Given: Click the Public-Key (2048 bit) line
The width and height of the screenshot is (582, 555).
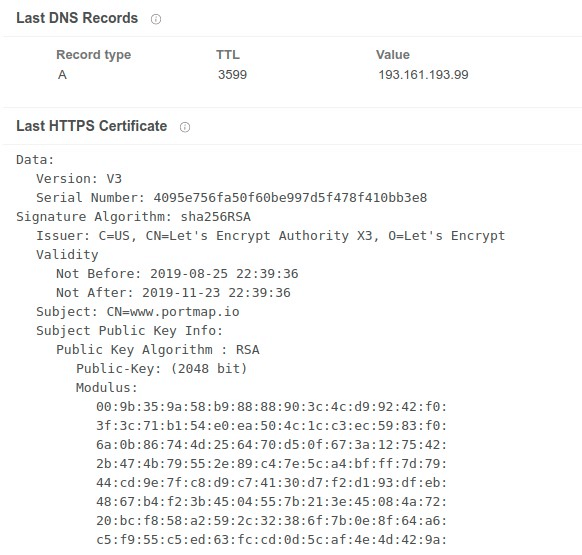Looking at the screenshot, I should click(161, 369).
